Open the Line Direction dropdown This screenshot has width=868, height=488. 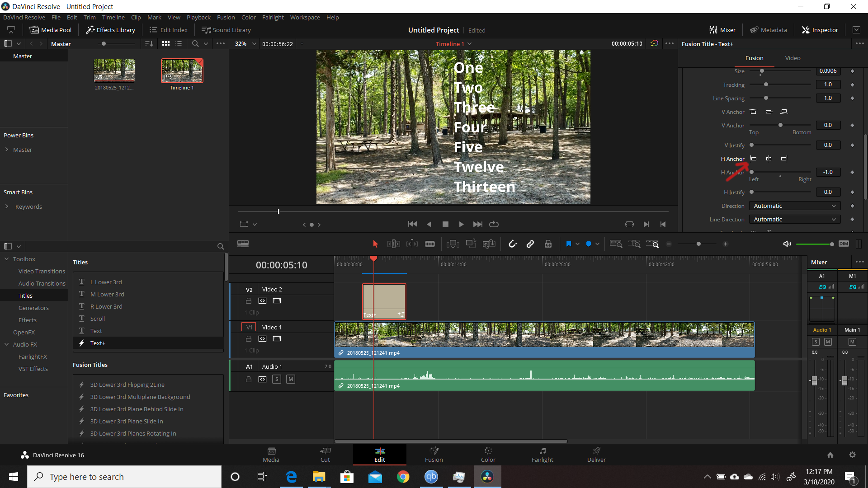pyautogui.click(x=795, y=220)
